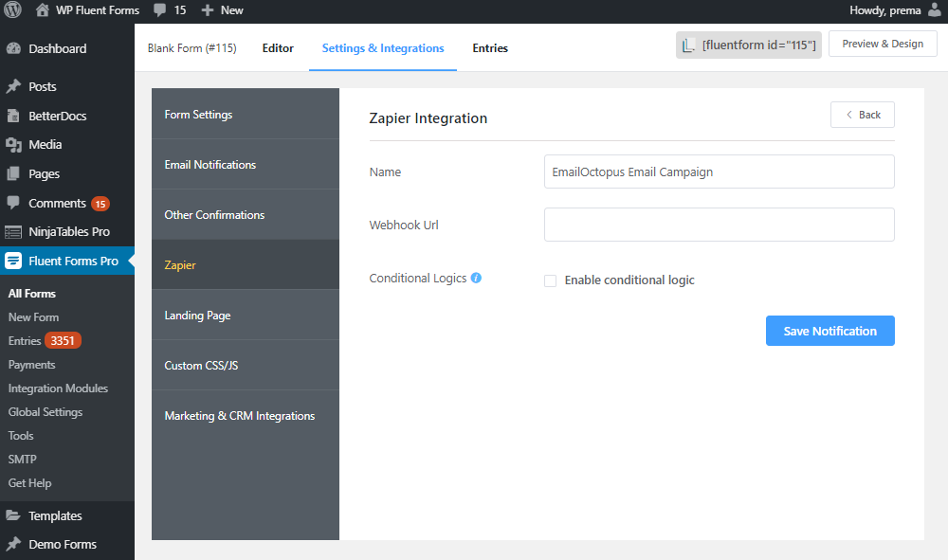948x560 pixels.
Task: Open the Dashboard menu
Action: tap(58, 48)
